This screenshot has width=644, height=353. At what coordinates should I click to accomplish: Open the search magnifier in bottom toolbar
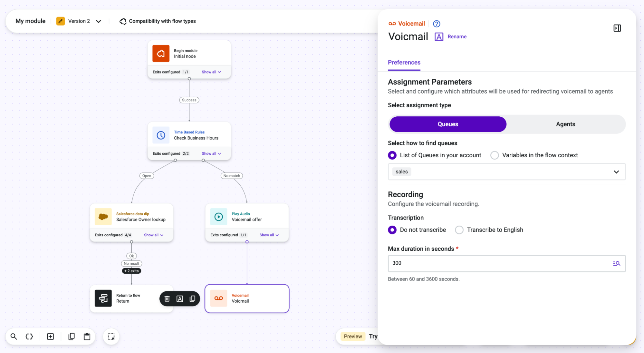(x=14, y=337)
